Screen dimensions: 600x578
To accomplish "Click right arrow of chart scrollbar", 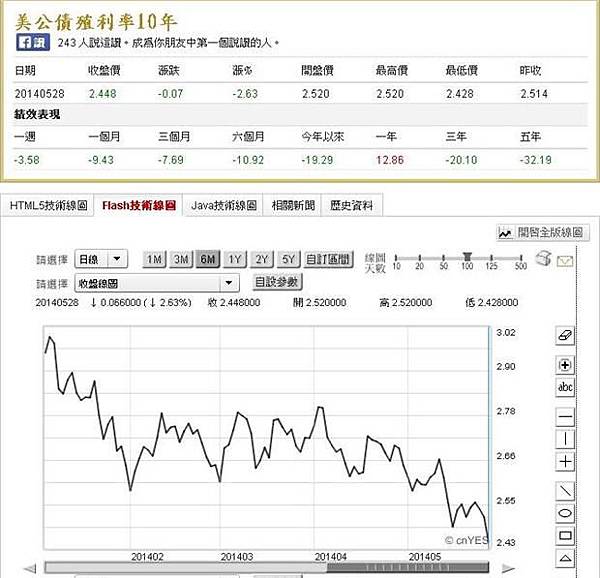I will click(507, 568).
